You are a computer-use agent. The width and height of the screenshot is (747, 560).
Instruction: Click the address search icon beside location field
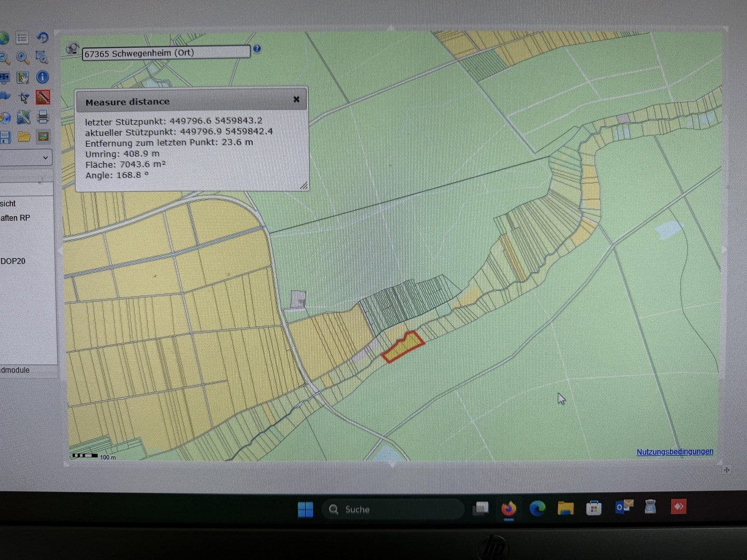(73, 49)
